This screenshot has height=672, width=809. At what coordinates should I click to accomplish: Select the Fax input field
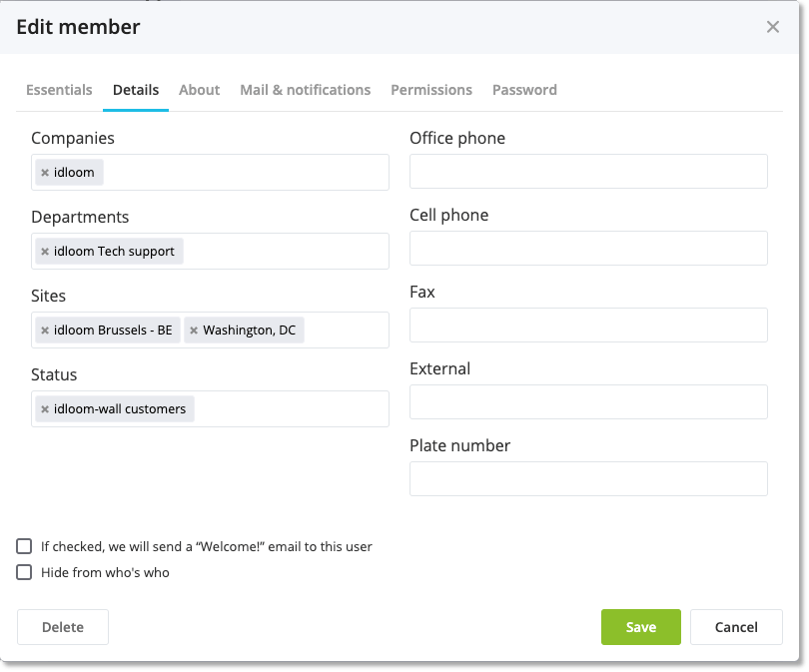click(x=588, y=325)
